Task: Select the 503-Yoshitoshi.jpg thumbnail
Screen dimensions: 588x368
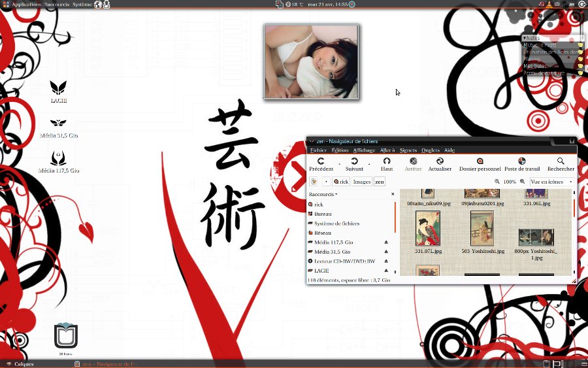Action: pos(482,228)
